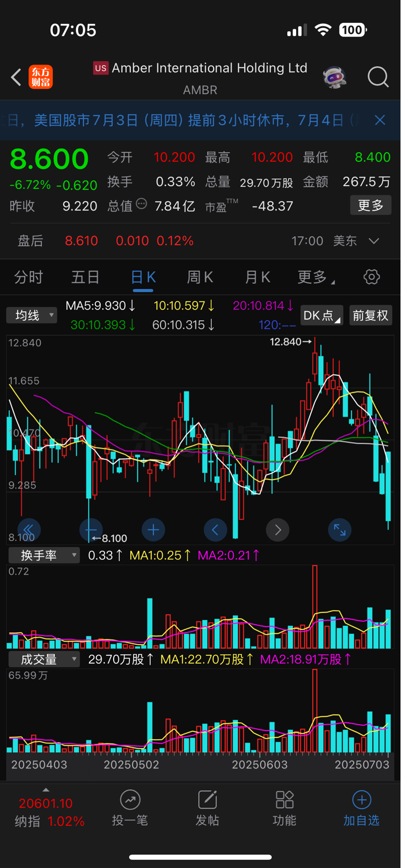Image resolution: width=401 pixels, height=868 pixels.
Task: Tap the 10:10.597 moving average value
Action: point(184,306)
